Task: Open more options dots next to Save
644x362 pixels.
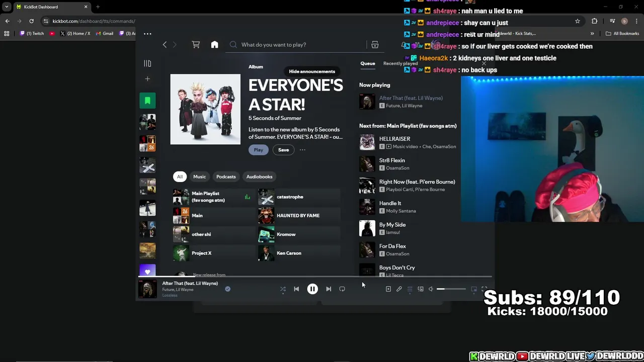Action: point(302,150)
